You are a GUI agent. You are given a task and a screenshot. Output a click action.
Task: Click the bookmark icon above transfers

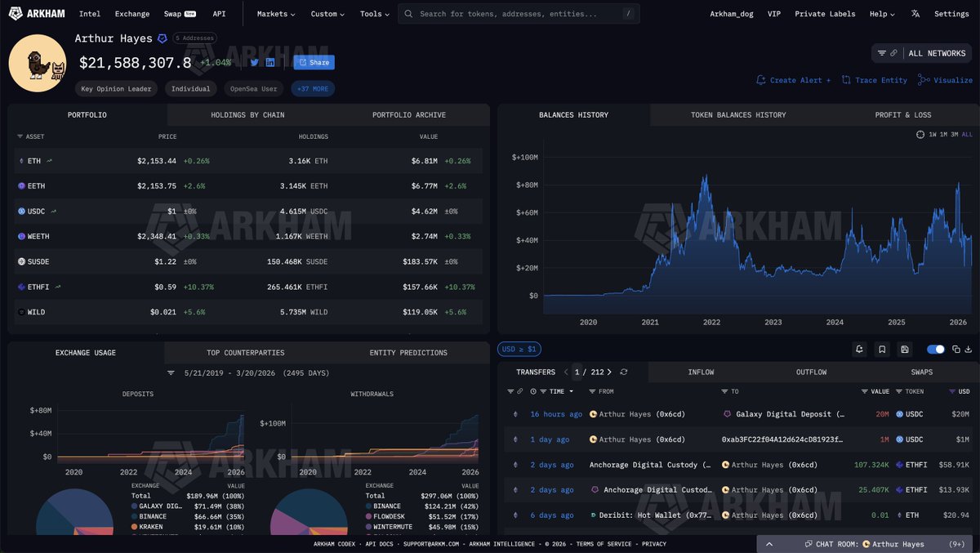pos(882,350)
